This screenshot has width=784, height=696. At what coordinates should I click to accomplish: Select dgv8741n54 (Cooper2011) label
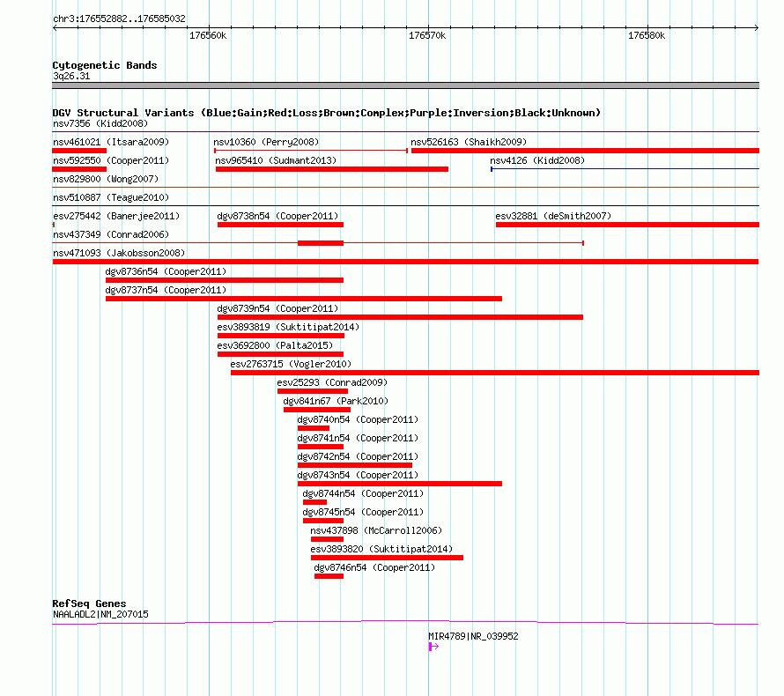point(358,438)
